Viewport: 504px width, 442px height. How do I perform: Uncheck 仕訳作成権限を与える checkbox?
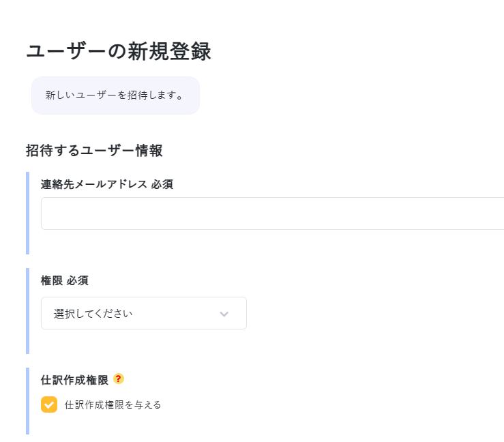click(49, 404)
